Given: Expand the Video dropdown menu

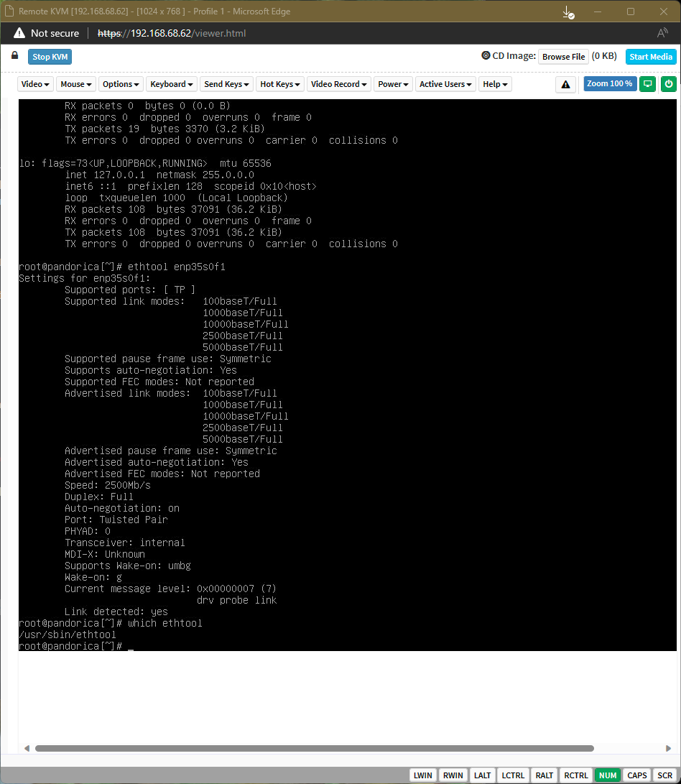Looking at the screenshot, I should coord(35,84).
